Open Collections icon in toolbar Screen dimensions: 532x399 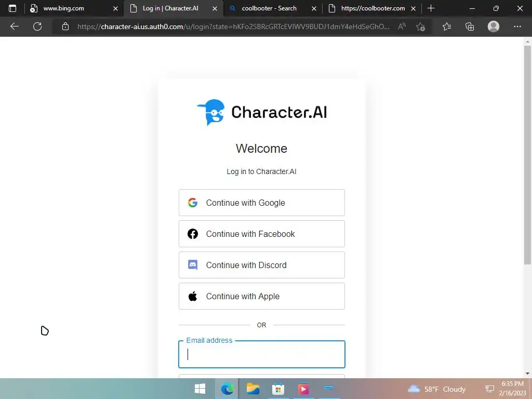470,26
